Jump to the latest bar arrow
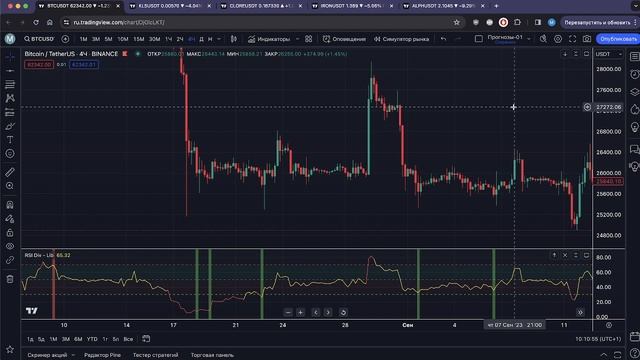The width and height of the screenshot is (640, 360). 580,312
